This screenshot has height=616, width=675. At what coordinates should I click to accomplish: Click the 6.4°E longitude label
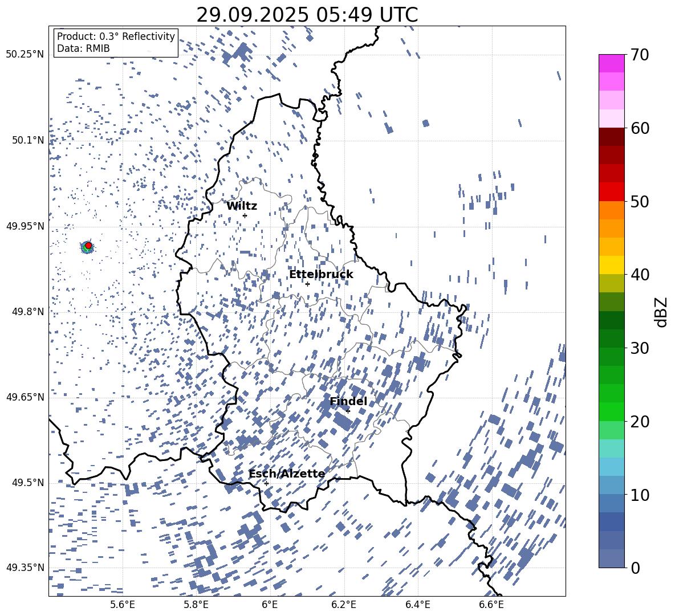[x=417, y=605]
